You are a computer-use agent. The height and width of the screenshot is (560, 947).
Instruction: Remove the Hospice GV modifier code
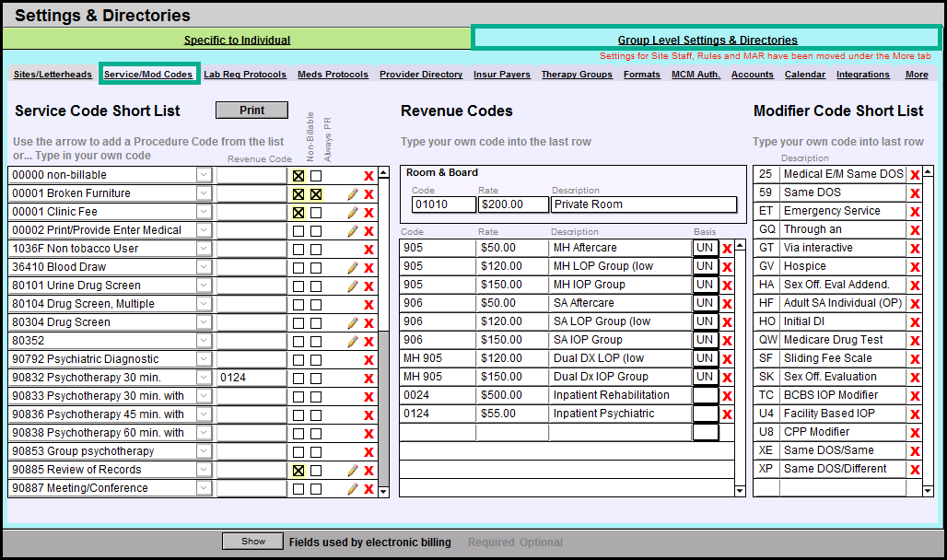pyautogui.click(x=915, y=267)
